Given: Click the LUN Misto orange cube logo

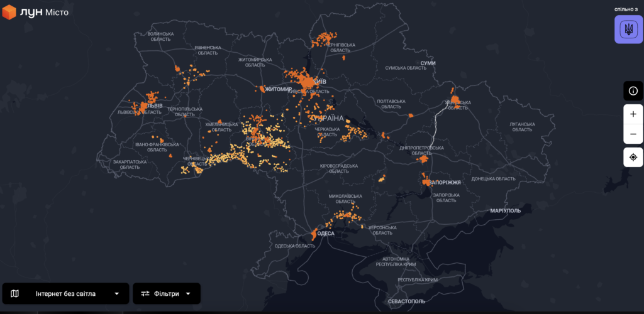Looking at the screenshot, I should point(9,12).
